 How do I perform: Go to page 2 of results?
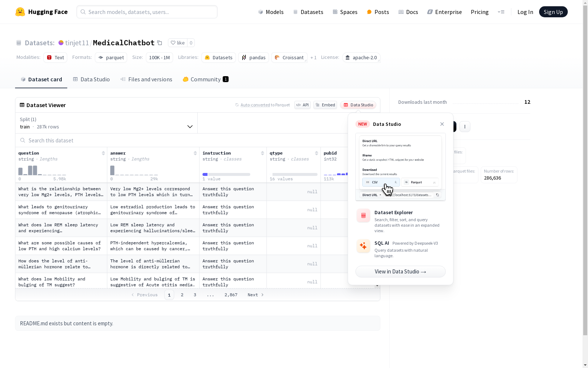pos(182,295)
